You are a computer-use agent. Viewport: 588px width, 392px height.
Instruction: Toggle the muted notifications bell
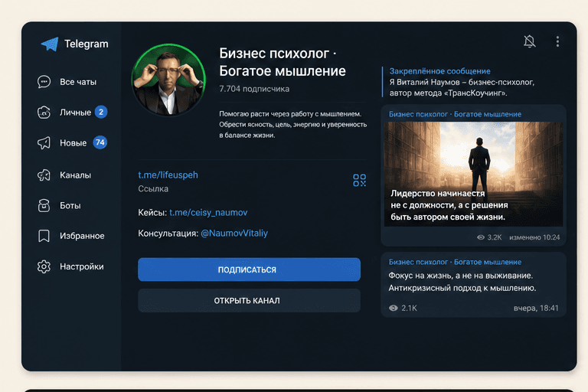point(530,41)
